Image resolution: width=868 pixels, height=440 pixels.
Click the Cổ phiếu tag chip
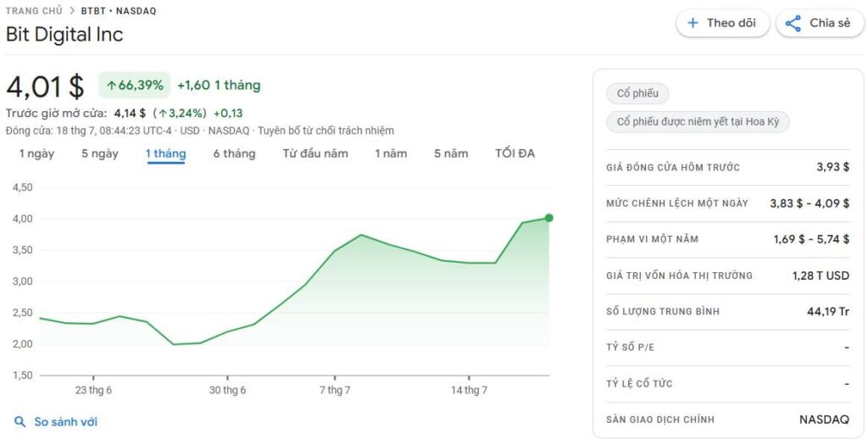point(637,93)
